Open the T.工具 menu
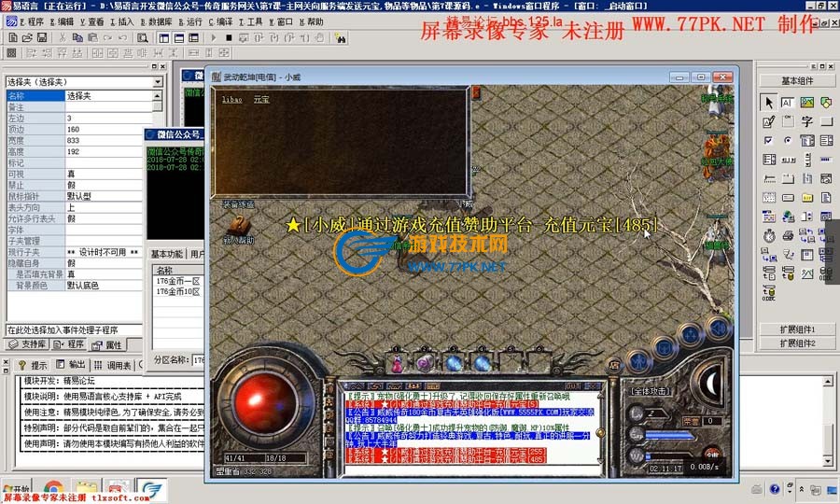 click(x=251, y=22)
